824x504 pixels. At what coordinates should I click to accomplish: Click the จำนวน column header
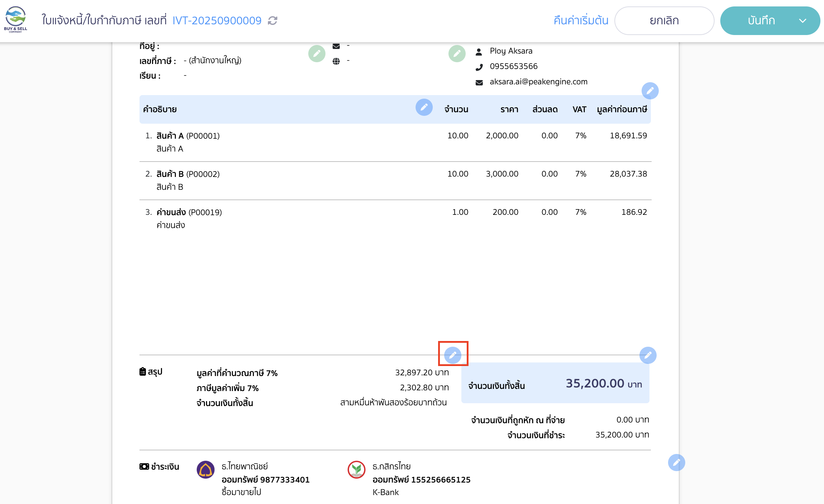[x=456, y=109]
